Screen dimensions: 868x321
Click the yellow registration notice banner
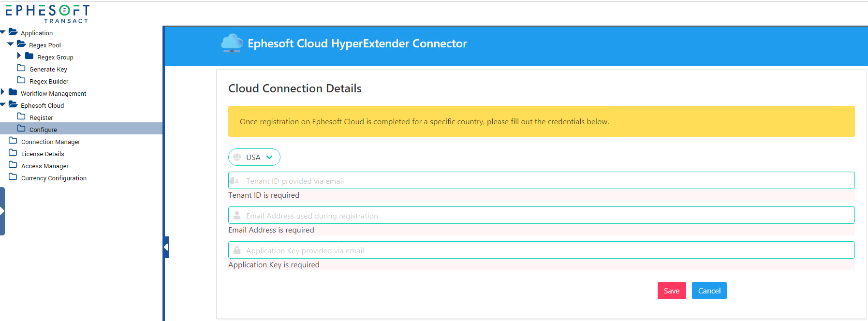coord(542,121)
